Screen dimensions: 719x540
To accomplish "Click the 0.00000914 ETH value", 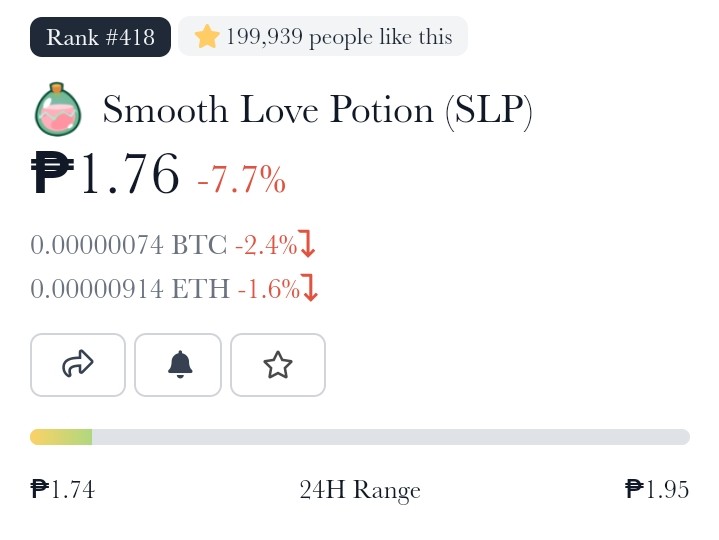I will (x=130, y=288).
